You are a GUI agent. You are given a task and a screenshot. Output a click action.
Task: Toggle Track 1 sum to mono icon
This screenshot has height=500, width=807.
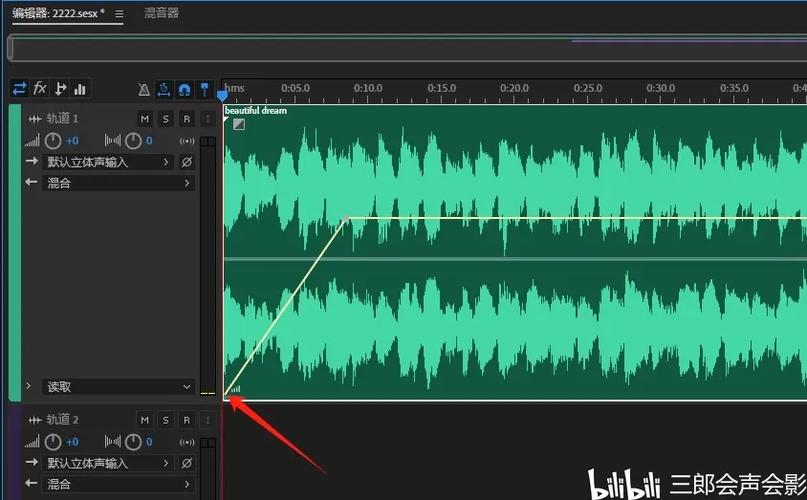click(x=187, y=141)
